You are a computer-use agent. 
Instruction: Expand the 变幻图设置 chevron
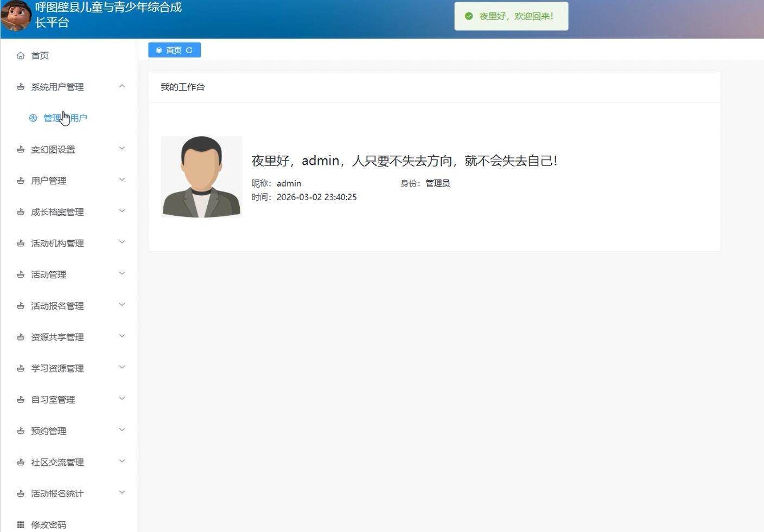(x=122, y=149)
